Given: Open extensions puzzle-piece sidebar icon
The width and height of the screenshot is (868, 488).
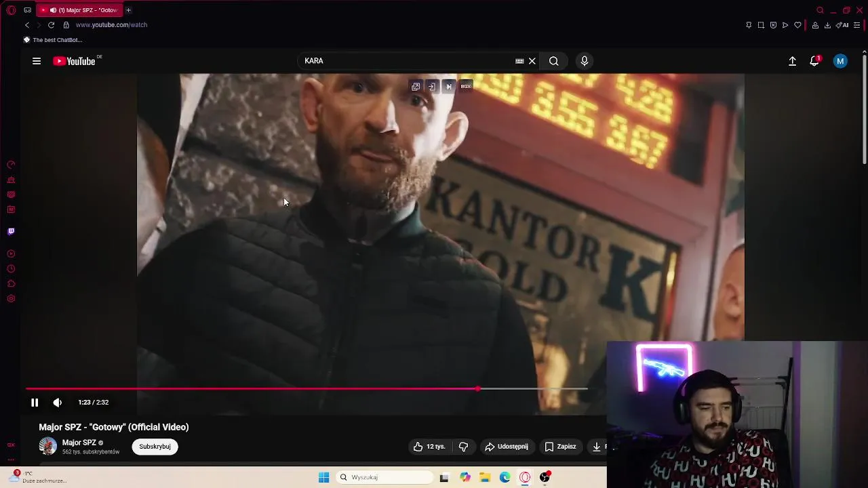Looking at the screenshot, I should (11, 284).
